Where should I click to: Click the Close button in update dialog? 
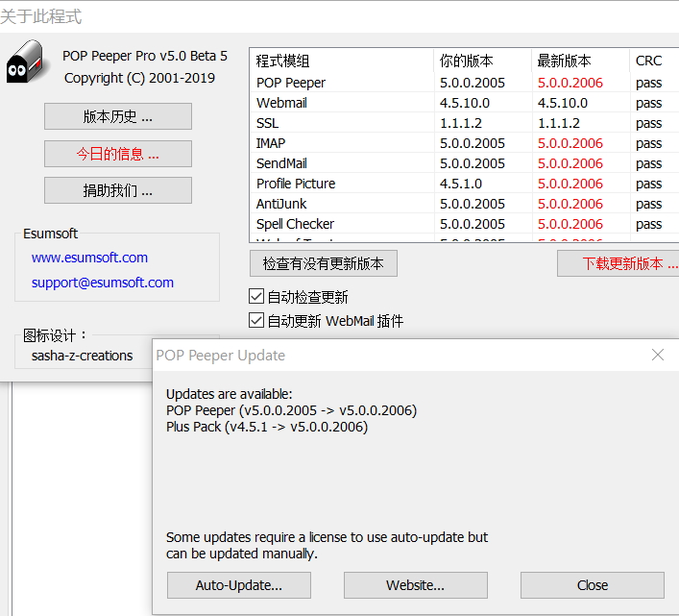(593, 585)
